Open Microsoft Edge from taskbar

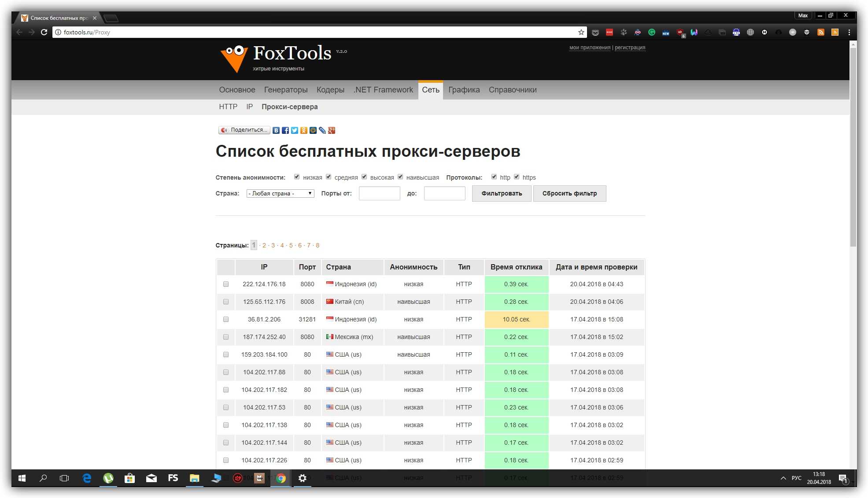click(87, 478)
